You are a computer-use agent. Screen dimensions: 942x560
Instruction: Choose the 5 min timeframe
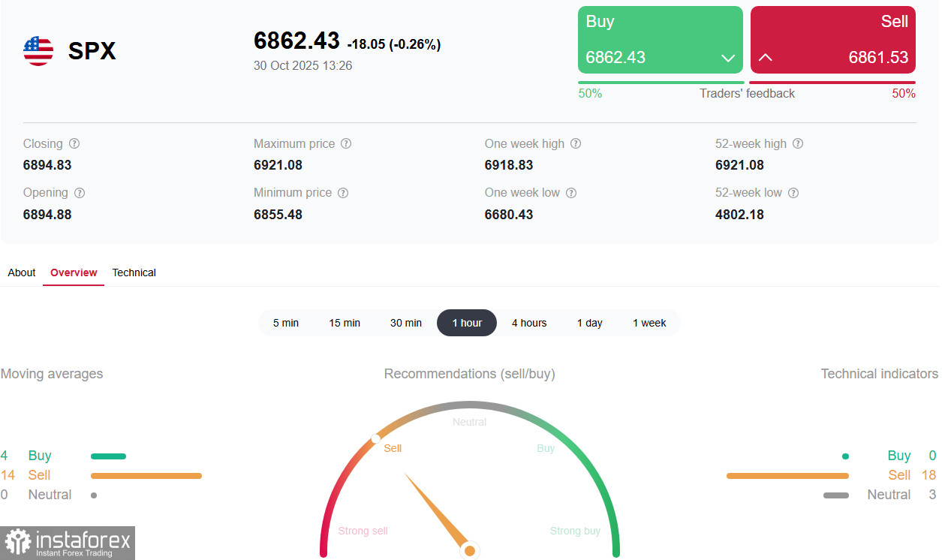[x=286, y=323]
